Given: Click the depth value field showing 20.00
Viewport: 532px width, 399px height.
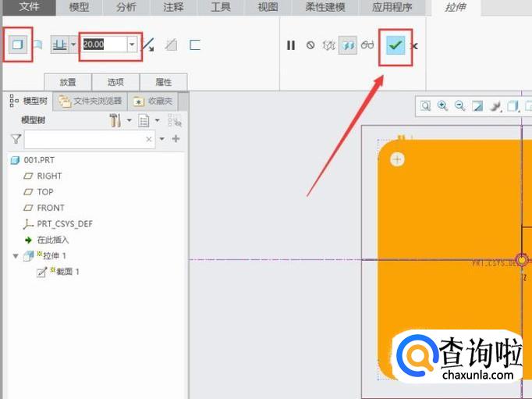Looking at the screenshot, I should click(104, 45).
